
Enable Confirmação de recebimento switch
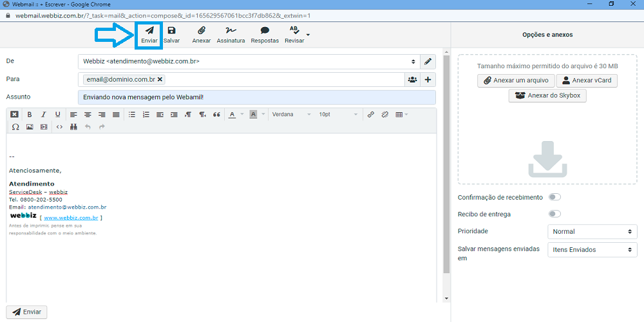pos(554,198)
